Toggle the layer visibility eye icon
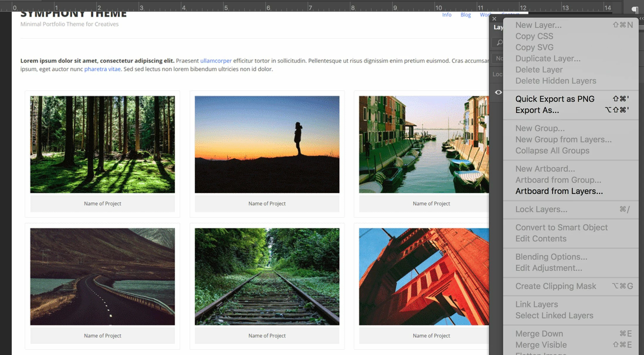The width and height of the screenshot is (644, 355). point(498,92)
